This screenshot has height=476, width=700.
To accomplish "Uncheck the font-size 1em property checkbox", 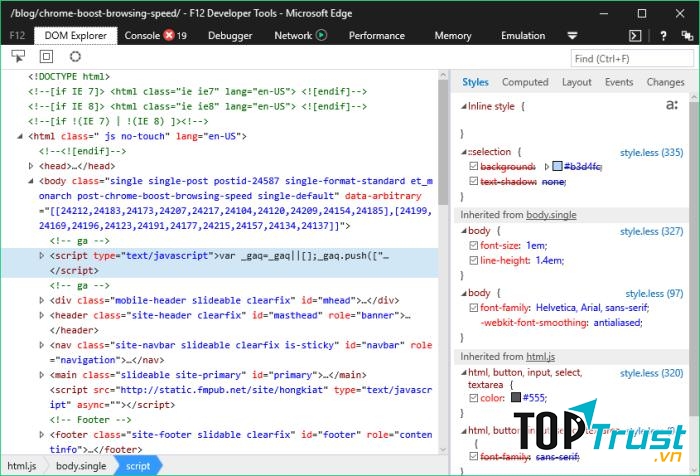I will 473,245.
